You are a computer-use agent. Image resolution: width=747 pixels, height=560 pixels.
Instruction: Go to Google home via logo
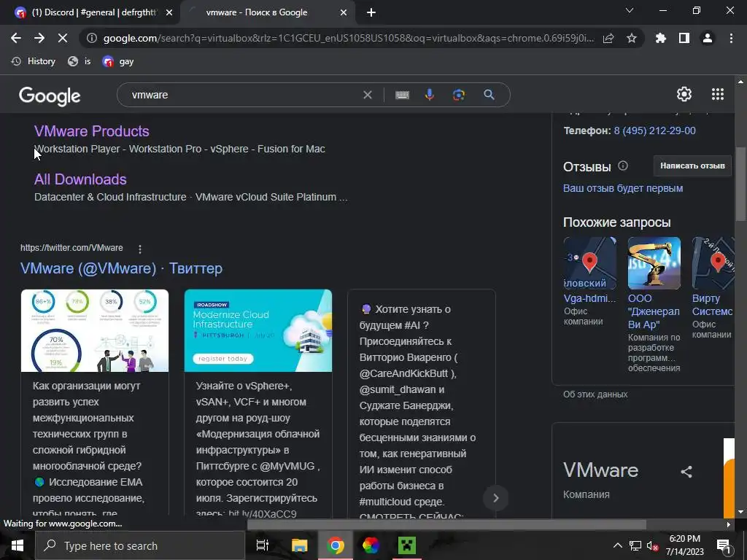pyautogui.click(x=50, y=96)
